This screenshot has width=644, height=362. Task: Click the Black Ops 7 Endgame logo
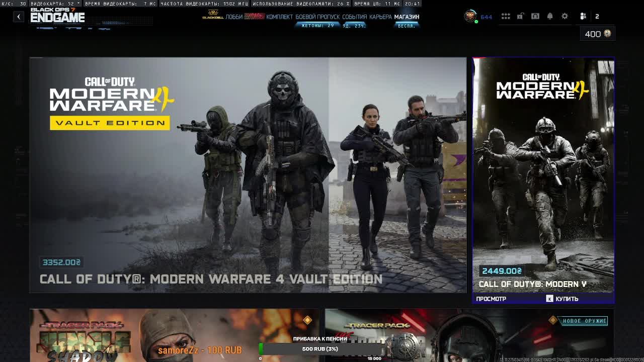tap(57, 16)
